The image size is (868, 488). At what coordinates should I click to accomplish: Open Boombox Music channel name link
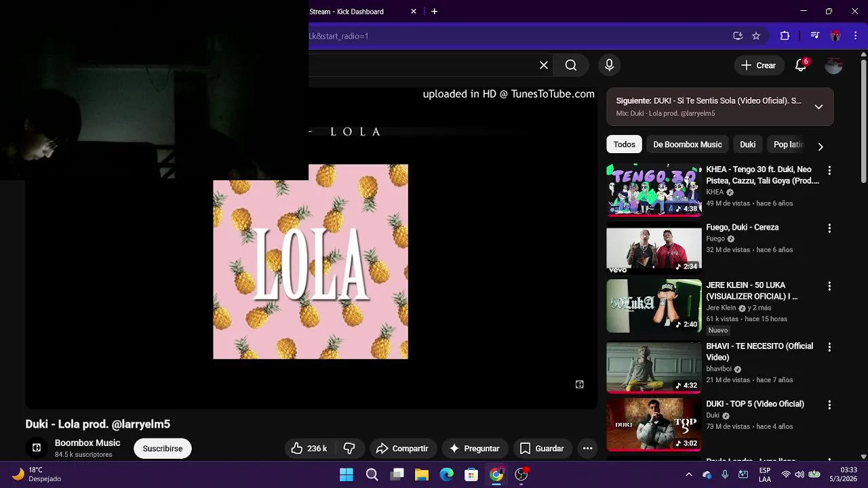tap(87, 443)
